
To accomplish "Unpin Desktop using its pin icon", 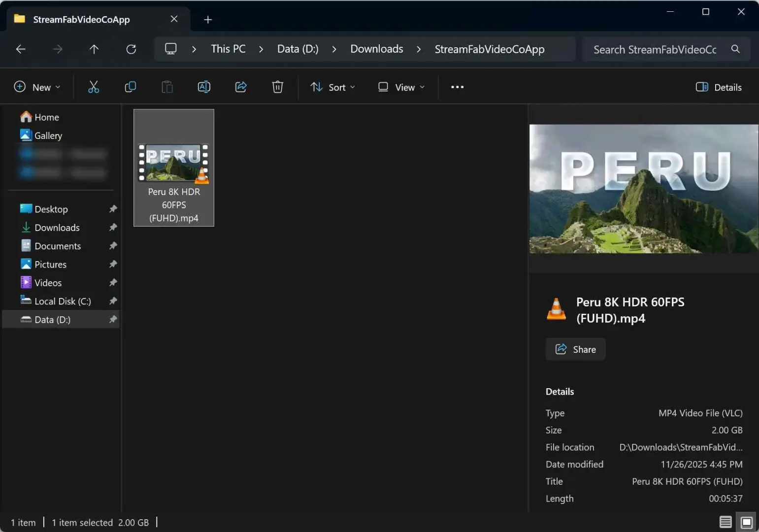I will (x=113, y=209).
